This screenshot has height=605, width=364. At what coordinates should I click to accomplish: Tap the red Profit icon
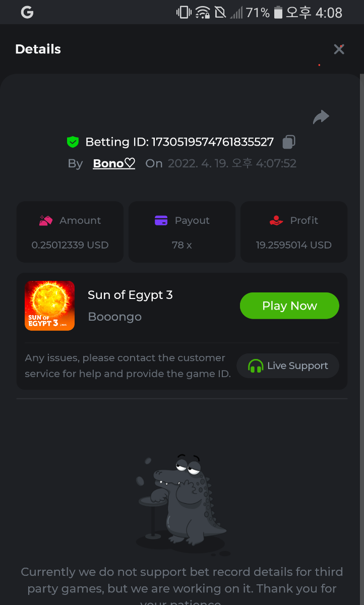276,220
